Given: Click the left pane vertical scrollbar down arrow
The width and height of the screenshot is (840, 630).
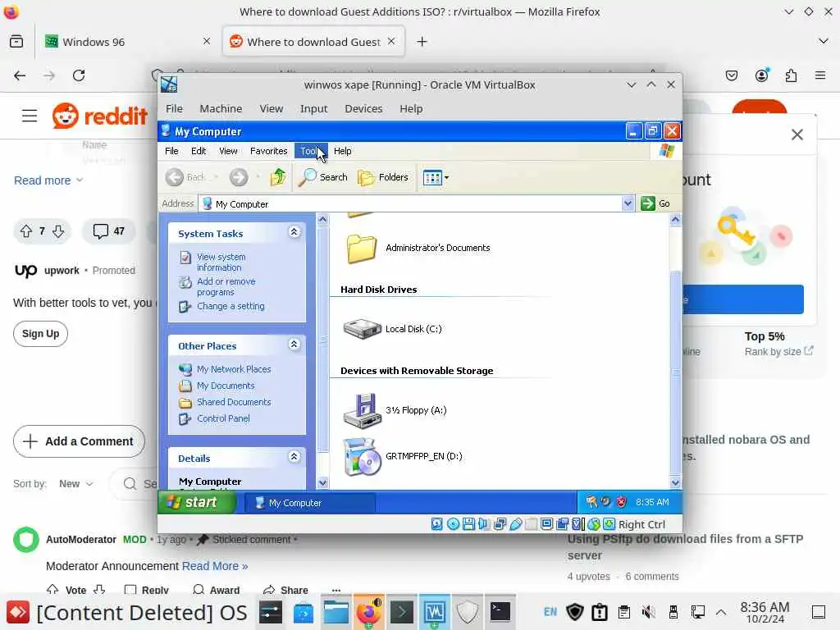Looking at the screenshot, I should pos(322,482).
